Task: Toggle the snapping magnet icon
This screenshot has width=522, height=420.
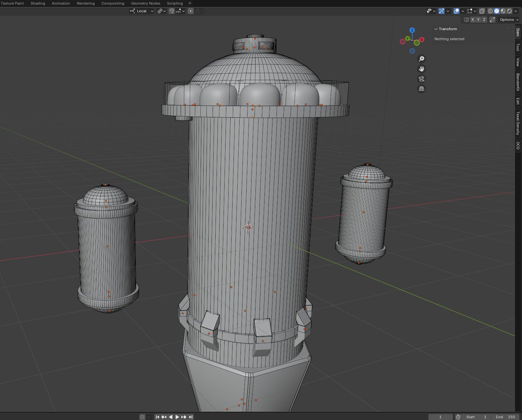Action: click(x=171, y=11)
